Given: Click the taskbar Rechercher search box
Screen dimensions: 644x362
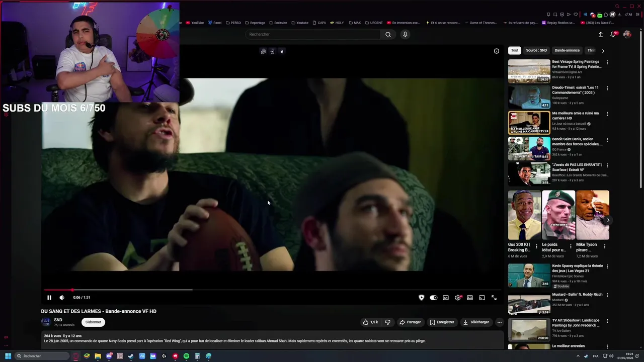Looking at the screenshot, I should [x=42, y=356].
